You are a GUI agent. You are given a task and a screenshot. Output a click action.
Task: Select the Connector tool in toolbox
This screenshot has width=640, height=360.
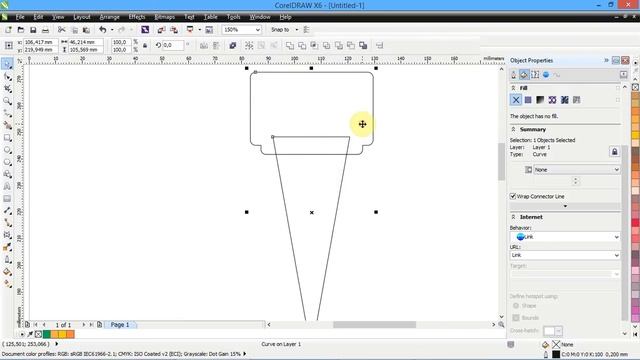(x=7, y=223)
